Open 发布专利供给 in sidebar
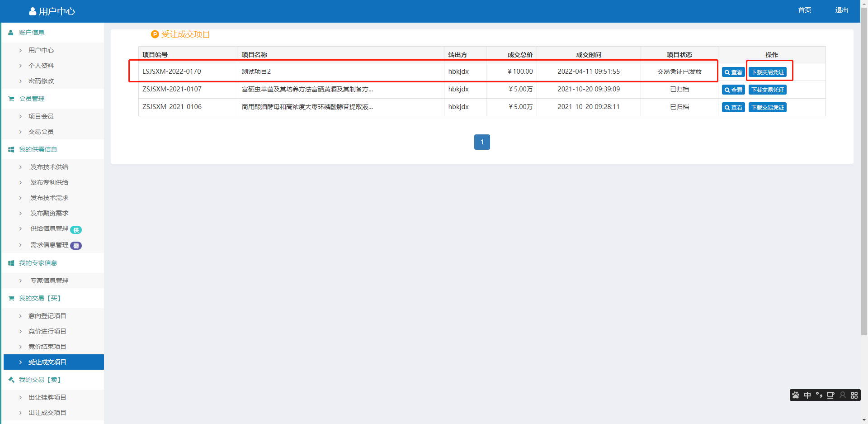 pyautogui.click(x=49, y=182)
